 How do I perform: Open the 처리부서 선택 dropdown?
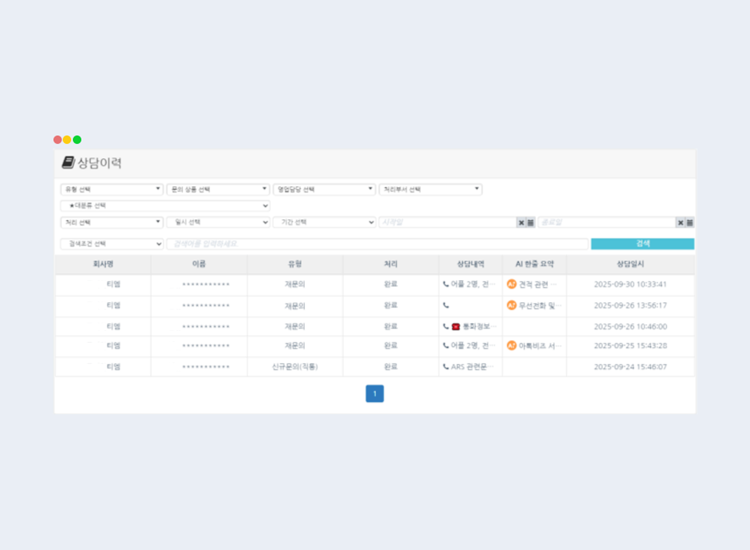[x=430, y=189]
